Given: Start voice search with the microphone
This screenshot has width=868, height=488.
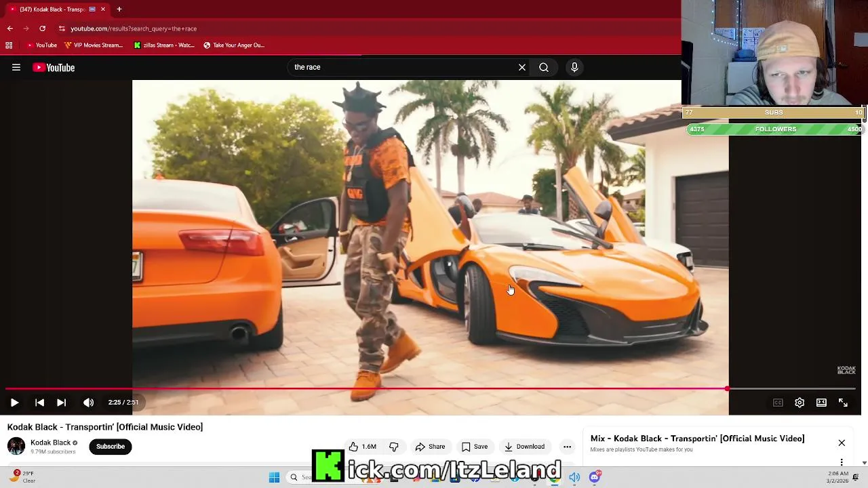Looking at the screenshot, I should [x=574, y=67].
